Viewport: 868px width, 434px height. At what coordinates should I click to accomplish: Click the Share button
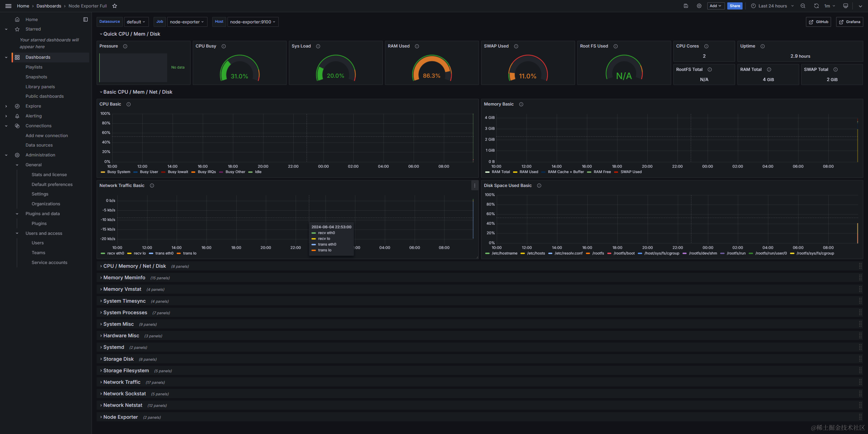click(x=735, y=6)
